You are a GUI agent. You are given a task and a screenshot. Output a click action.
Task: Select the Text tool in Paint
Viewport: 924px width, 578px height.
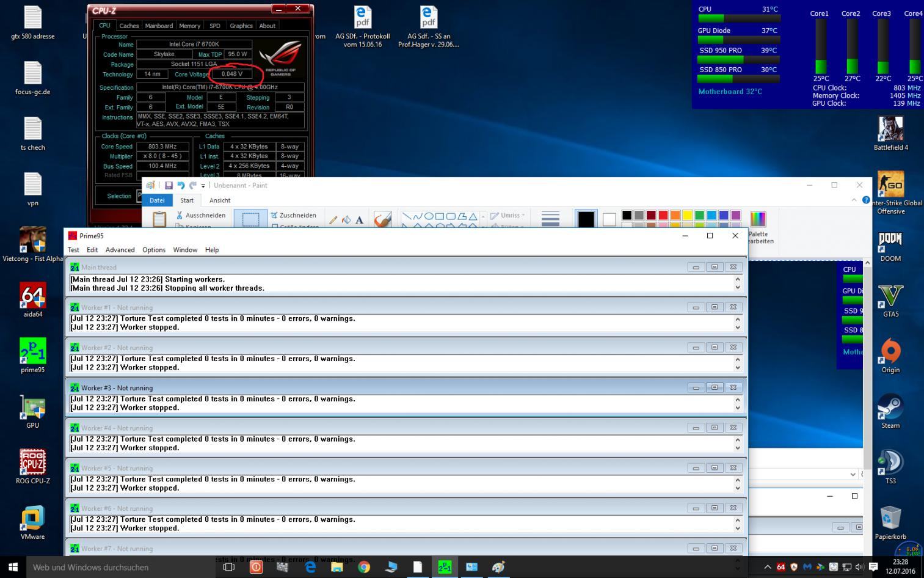[359, 220]
